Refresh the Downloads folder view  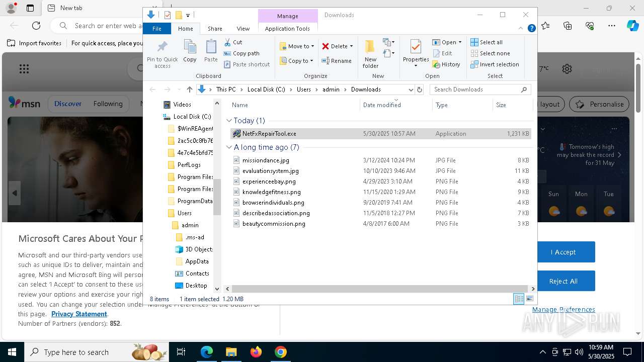420,89
